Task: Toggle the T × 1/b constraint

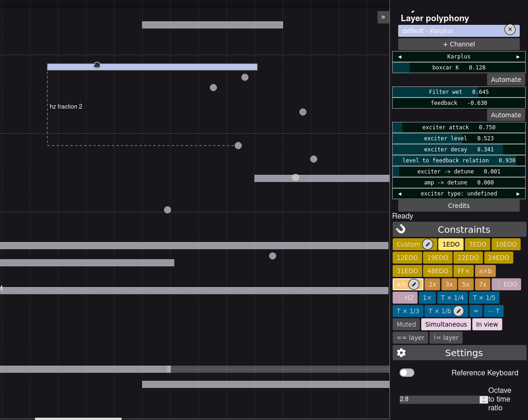Action: pos(440,311)
